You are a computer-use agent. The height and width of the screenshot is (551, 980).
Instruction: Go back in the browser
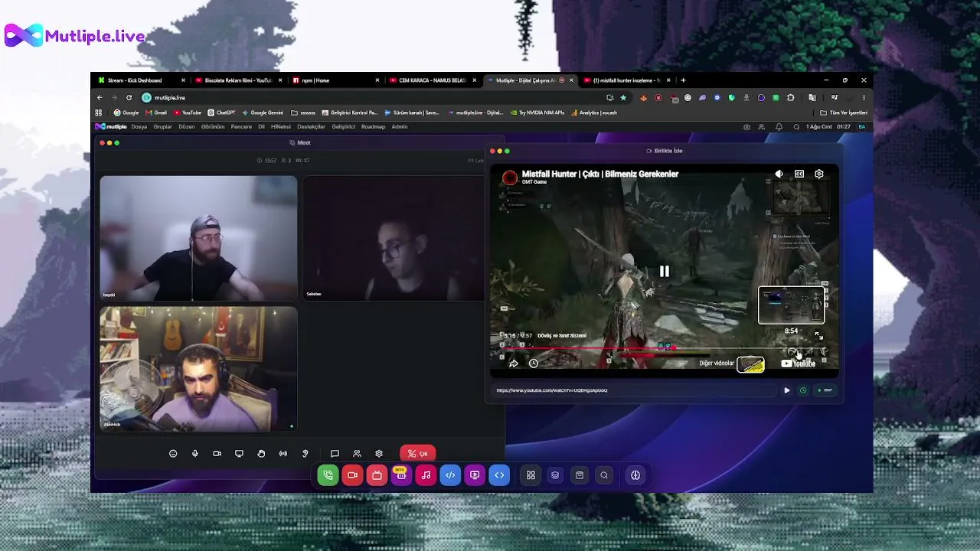coord(100,98)
